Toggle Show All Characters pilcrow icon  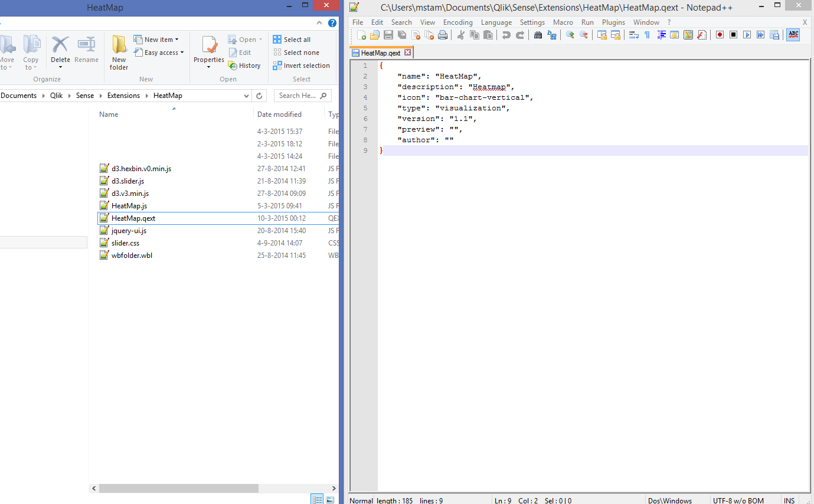[x=648, y=35]
